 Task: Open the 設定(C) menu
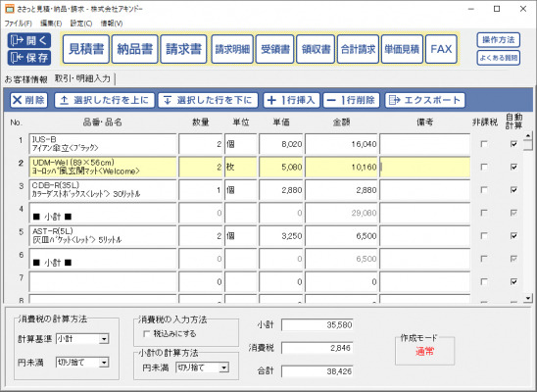tap(80, 24)
